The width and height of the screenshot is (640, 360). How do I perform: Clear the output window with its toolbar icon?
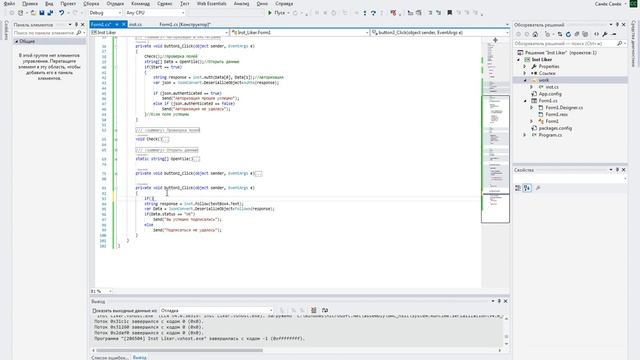[313, 311]
